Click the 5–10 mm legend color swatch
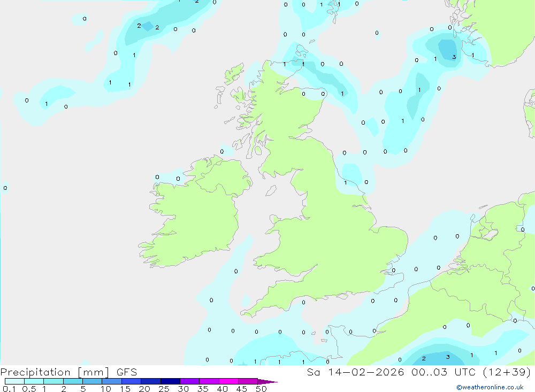Image resolution: width=535 pixels, height=392 pixels. 93,381
